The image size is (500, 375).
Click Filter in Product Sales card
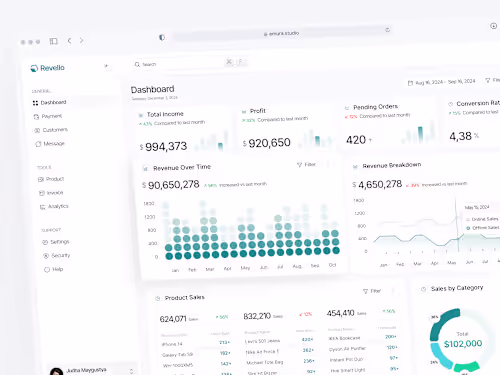[372, 291]
